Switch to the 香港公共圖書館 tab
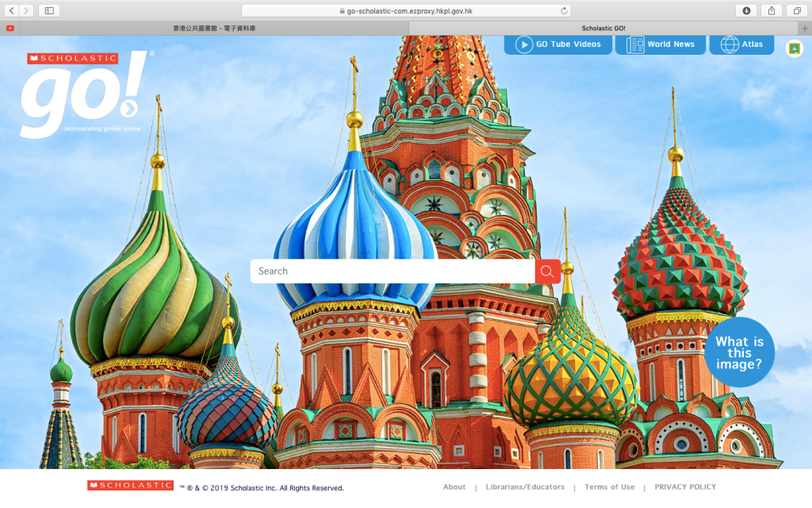The height and width of the screenshot is (508, 812). point(214,28)
